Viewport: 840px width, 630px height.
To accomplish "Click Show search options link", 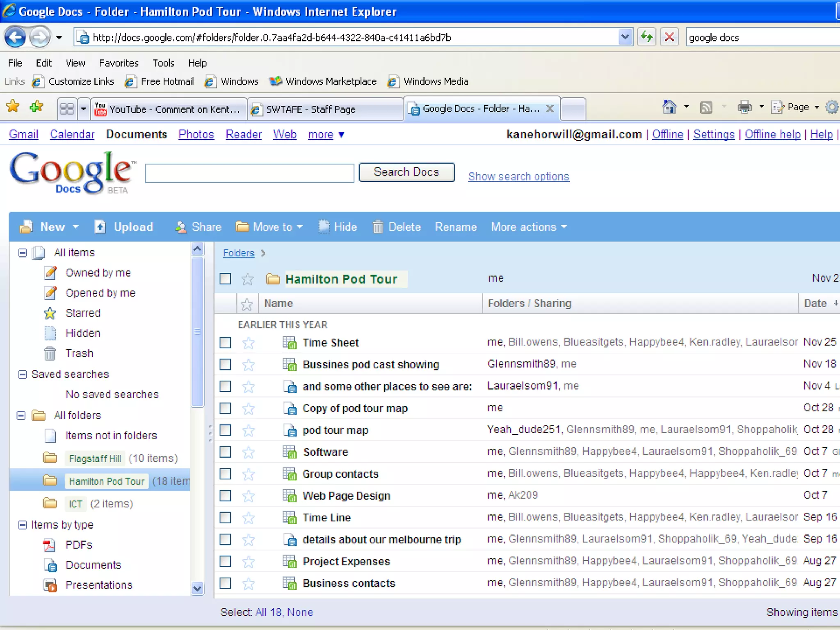I will coord(518,176).
